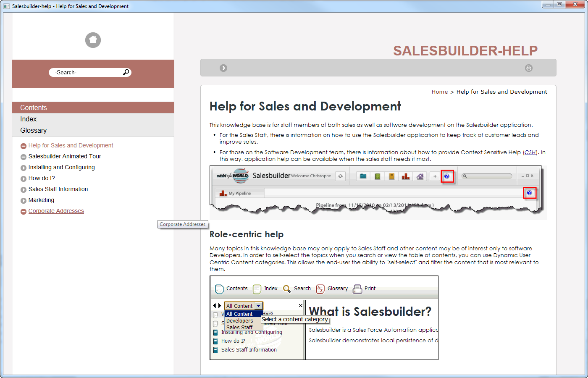
Task: Click the Home icon above the search bar
Action: (x=93, y=40)
